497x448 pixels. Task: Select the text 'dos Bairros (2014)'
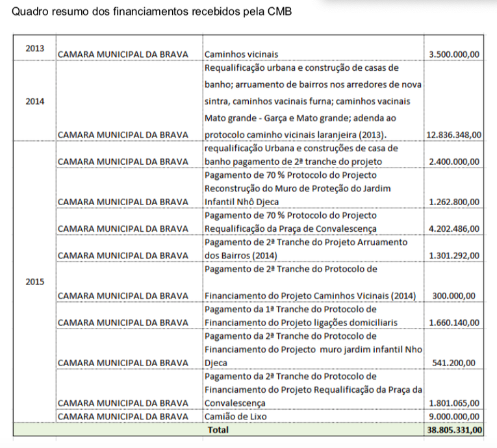tap(241, 256)
